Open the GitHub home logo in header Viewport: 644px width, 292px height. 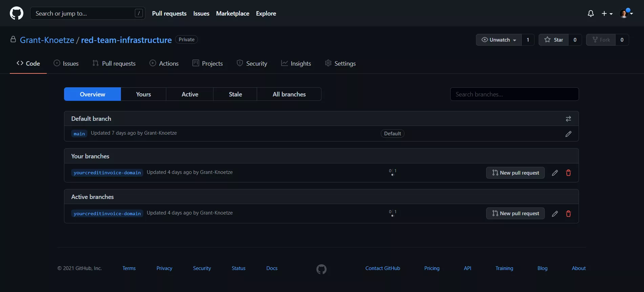pos(17,13)
